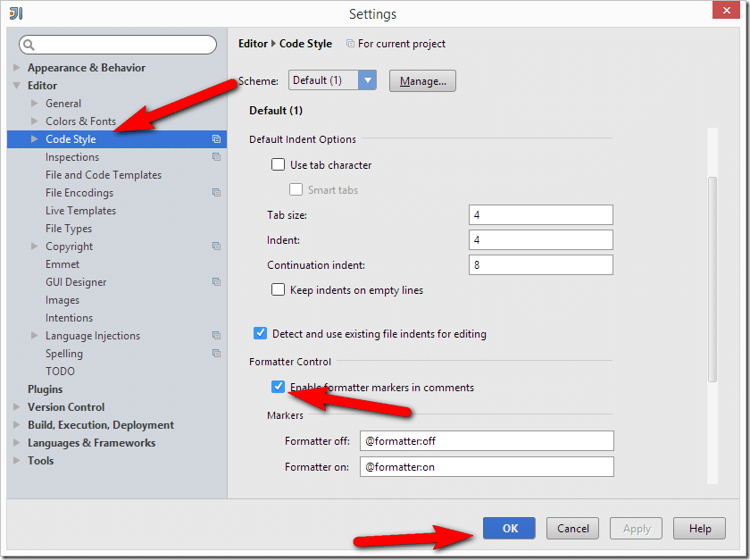Click the Tab size input field
This screenshot has height=560, width=750.
pyautogui.click(x=540, y=215)
